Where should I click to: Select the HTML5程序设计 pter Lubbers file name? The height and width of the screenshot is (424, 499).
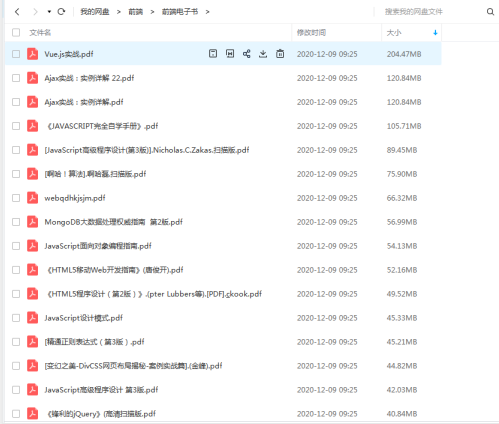click(154, 294)
